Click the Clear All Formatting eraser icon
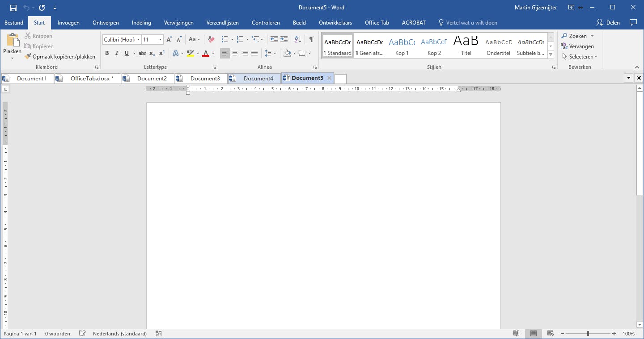Viewport: 644px width, 339px height. coord(212,40)
